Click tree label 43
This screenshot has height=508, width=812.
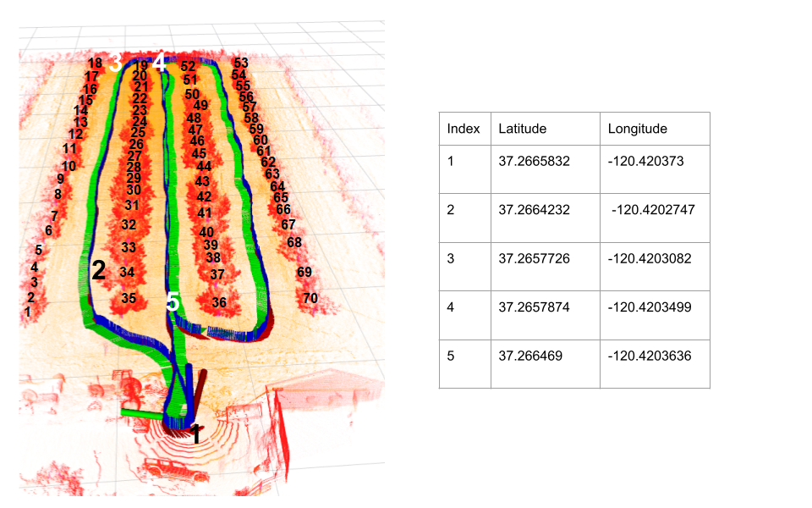(x=202, y=181)
